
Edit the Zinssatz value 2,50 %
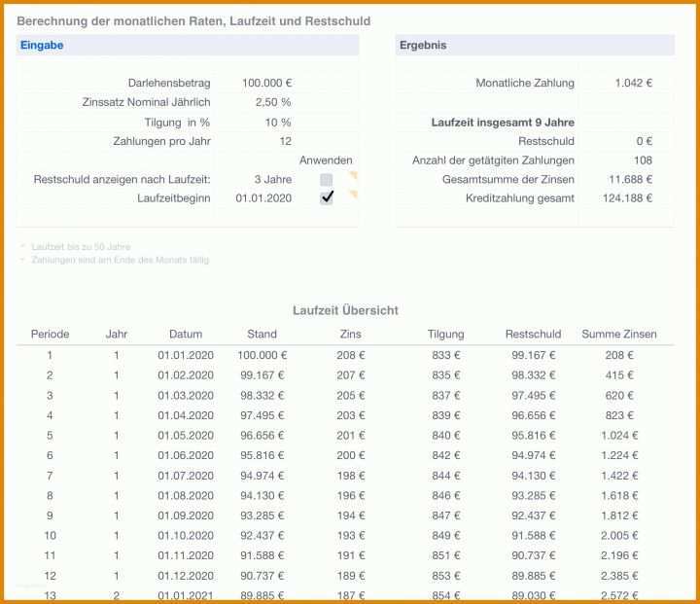273,102
